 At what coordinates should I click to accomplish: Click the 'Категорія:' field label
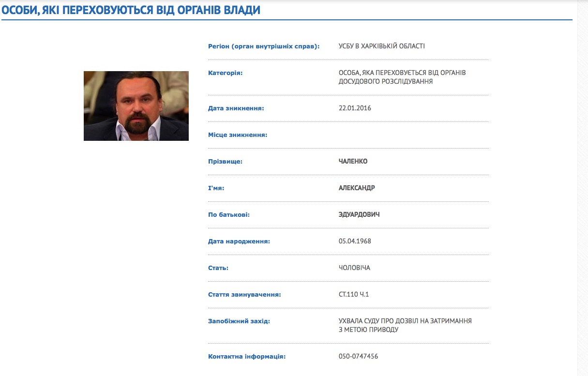pyautogui.click(x=225, y=73)
